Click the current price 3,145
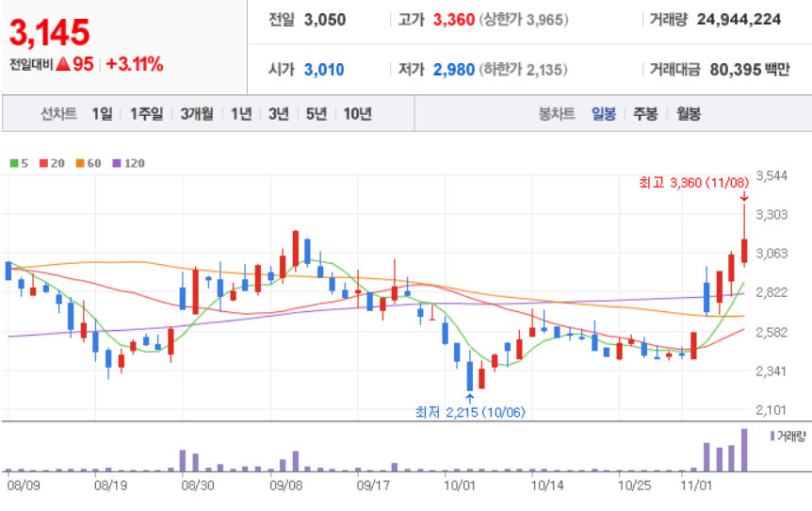Viewport: 812px width, 511px height. point(50,33)
